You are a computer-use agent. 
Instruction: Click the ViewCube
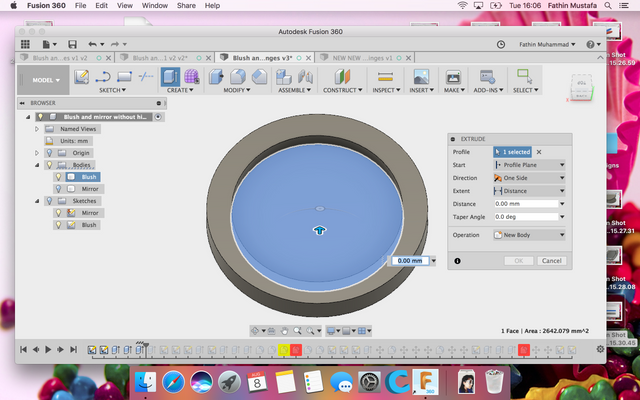581,88
